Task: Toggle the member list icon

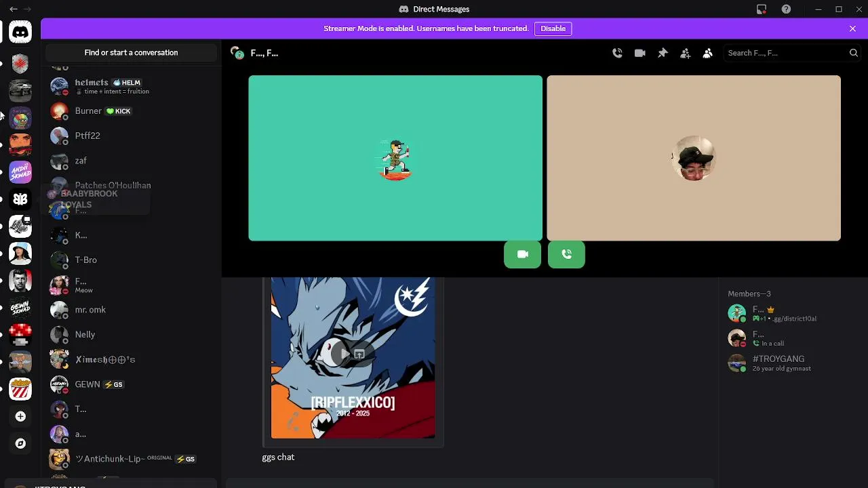Action: [x=707, y=53]
